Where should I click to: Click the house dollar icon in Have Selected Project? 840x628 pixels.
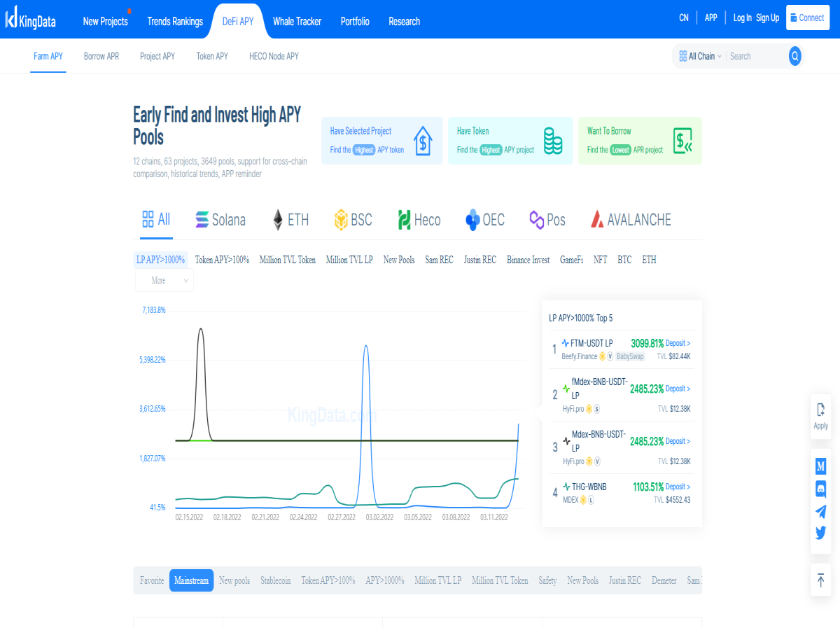pyautogui.click(x=423, y=140)
